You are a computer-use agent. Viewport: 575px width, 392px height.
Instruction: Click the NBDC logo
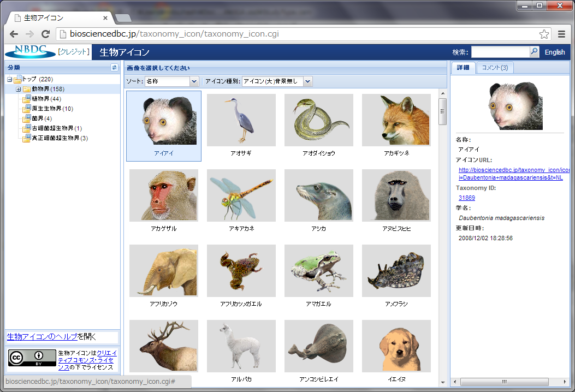point(31,51)
